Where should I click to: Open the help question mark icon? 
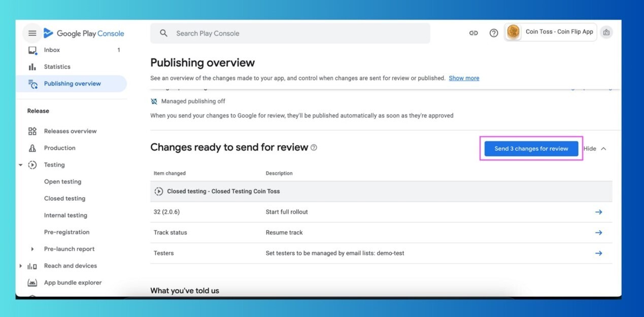pos(494,33)
